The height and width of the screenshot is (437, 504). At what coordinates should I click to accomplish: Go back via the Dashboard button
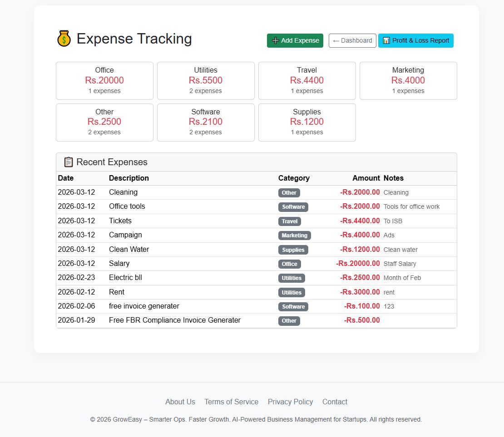click(352, 40)
